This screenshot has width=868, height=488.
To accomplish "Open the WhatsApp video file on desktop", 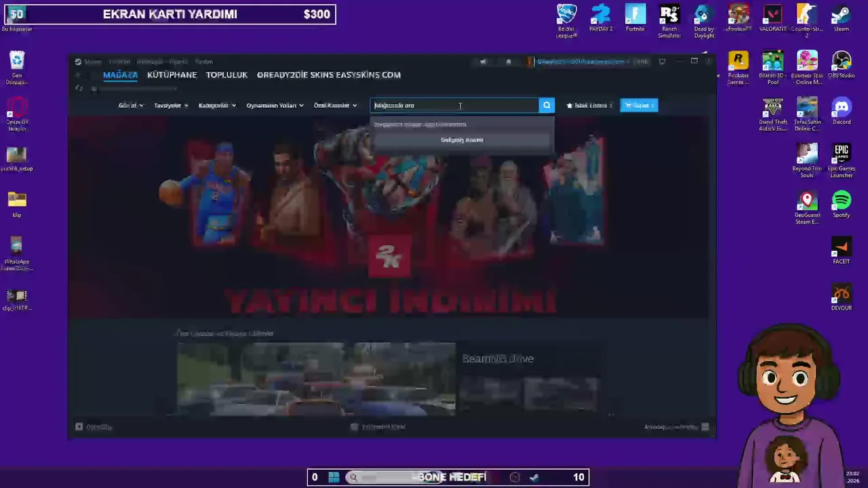I will point(17,254).
